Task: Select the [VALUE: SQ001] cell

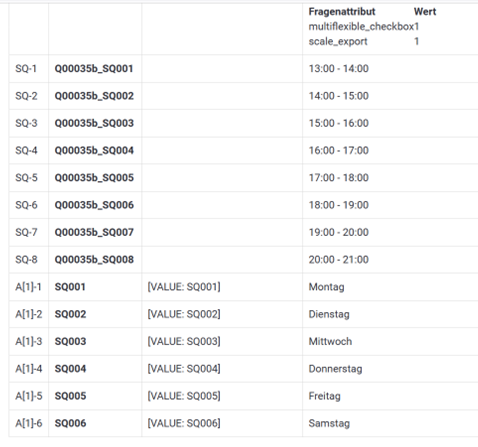Action: point(184,287)
